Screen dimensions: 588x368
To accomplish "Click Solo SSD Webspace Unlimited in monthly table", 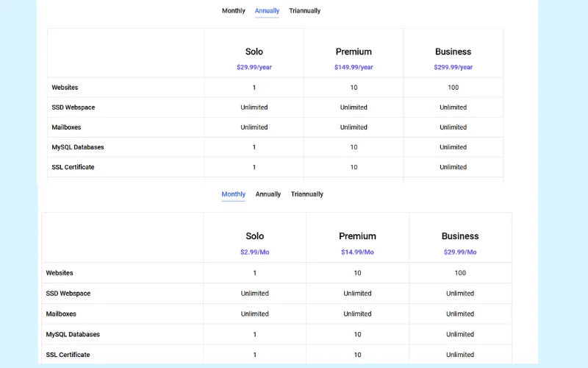I will (254, 293).
